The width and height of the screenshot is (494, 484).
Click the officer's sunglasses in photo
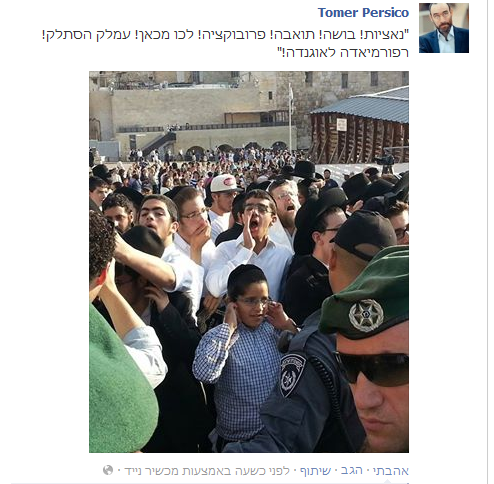click(373, 368)
